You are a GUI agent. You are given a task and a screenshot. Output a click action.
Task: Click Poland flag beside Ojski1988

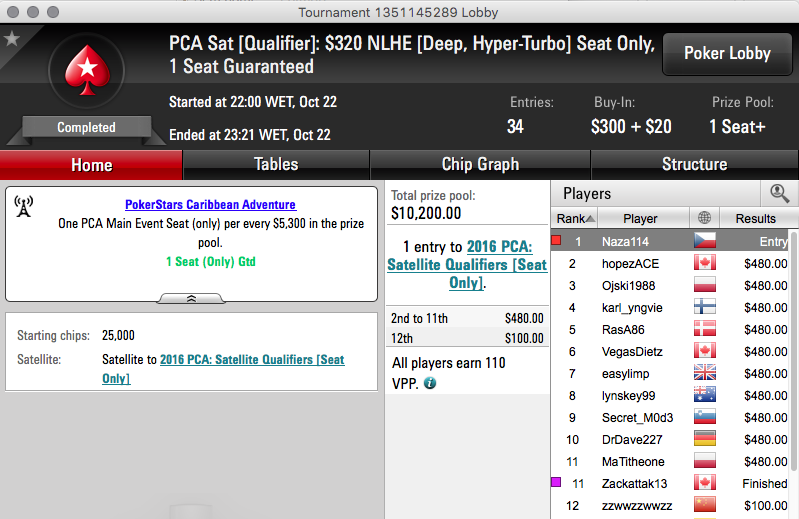pos(705,285)
